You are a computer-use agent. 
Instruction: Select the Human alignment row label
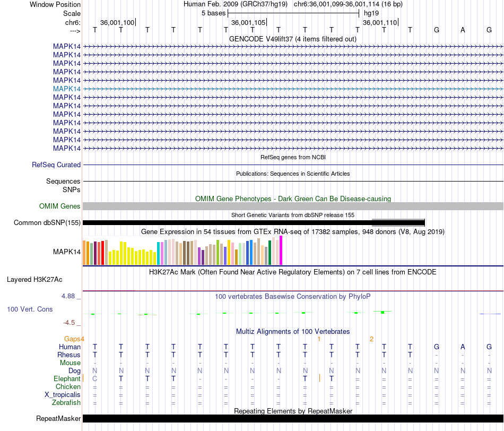click(x=69, y=347)
